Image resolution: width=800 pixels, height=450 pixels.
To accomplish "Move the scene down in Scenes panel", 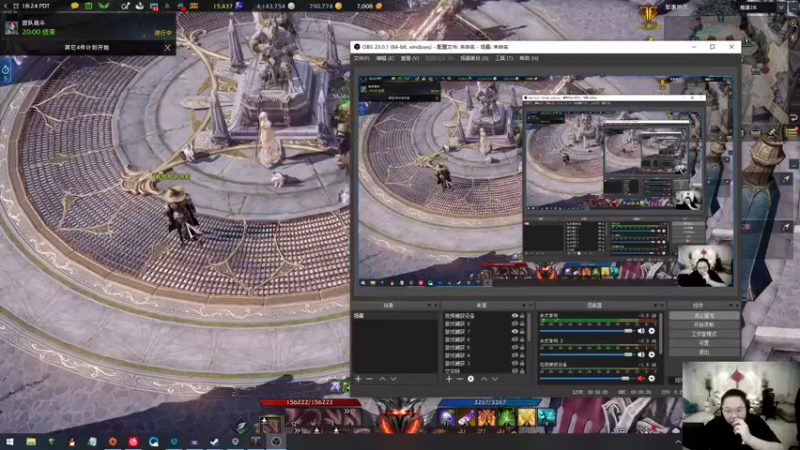I will pos(393,379).
